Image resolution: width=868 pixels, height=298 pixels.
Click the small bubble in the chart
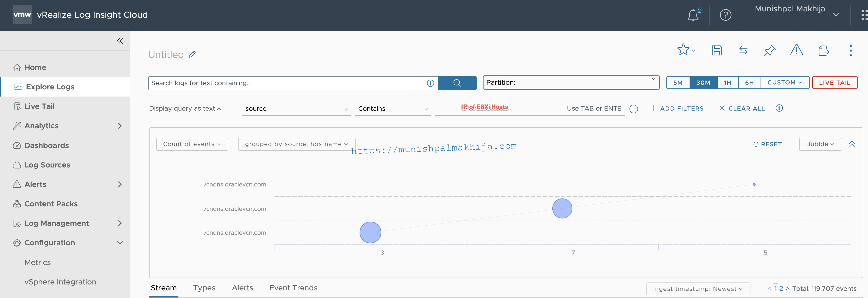click(x=754, y=184)
